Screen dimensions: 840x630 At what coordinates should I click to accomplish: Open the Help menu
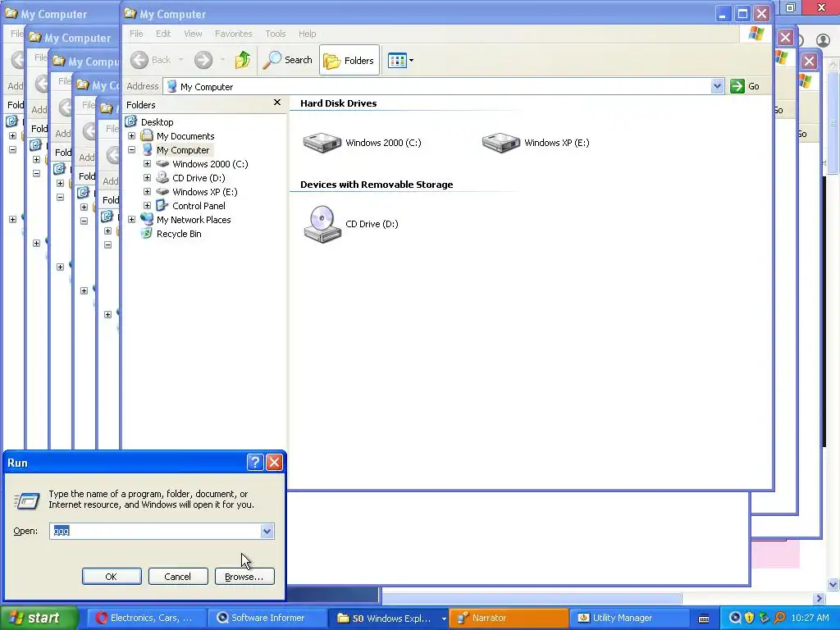pos(307,34)
